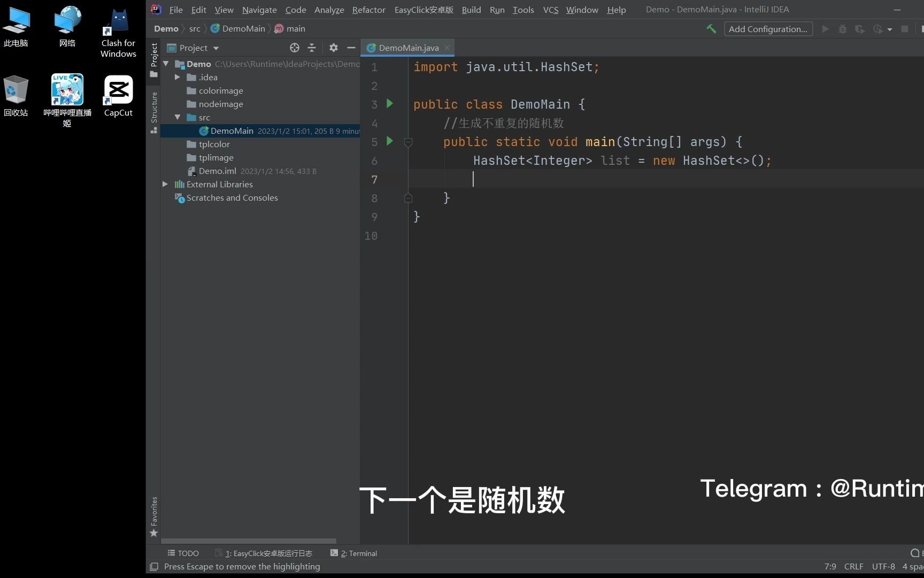
Task: Open the Refactor menu
Action: point(368,10)
